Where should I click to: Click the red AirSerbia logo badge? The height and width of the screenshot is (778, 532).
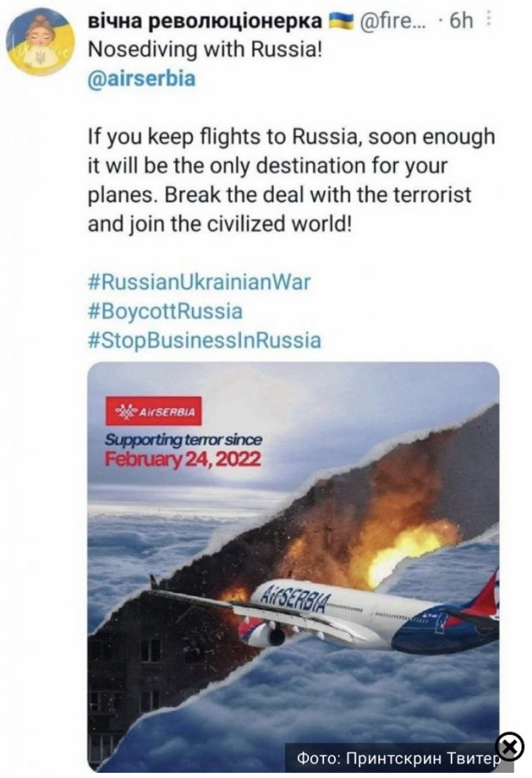coord(153,411)
